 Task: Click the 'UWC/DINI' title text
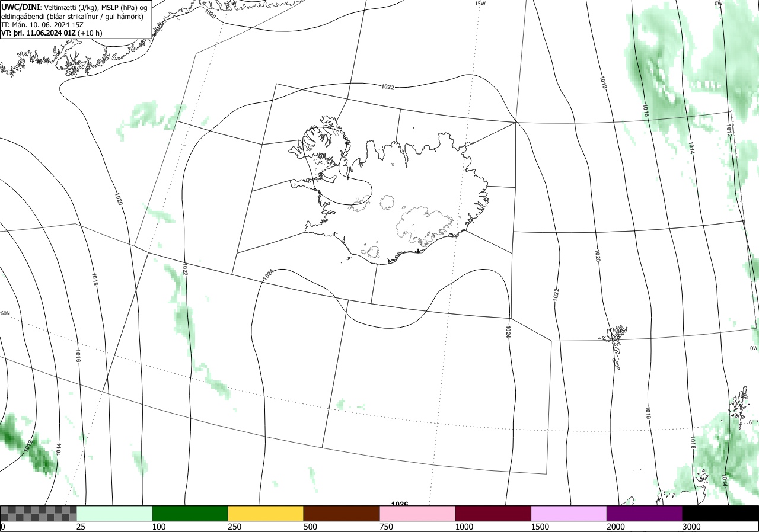coord(20,7)
